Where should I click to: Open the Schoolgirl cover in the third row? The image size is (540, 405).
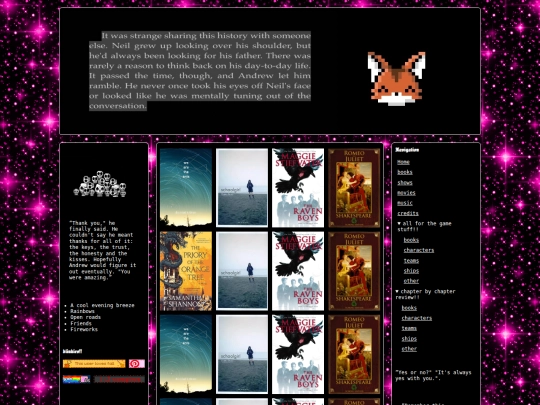(242, 354)
